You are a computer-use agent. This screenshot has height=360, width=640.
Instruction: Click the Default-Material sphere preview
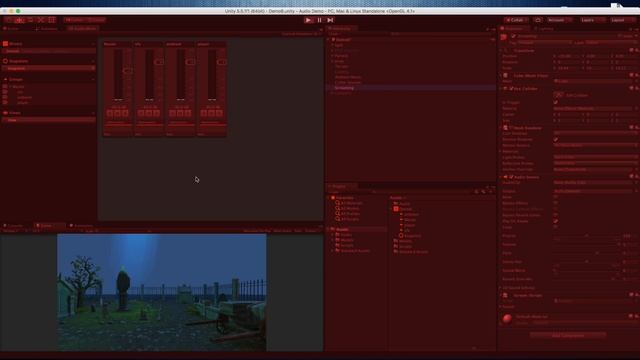pyautogui.click(x=507, y=318)
